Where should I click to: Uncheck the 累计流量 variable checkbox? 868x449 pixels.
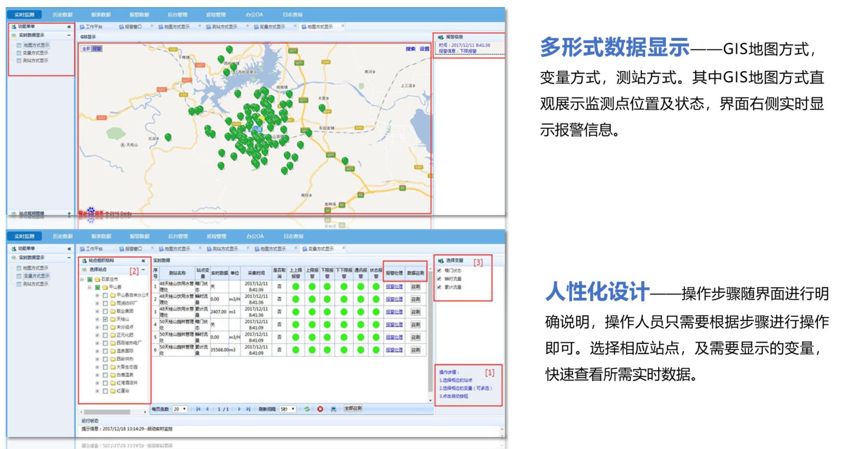[439, 287]
